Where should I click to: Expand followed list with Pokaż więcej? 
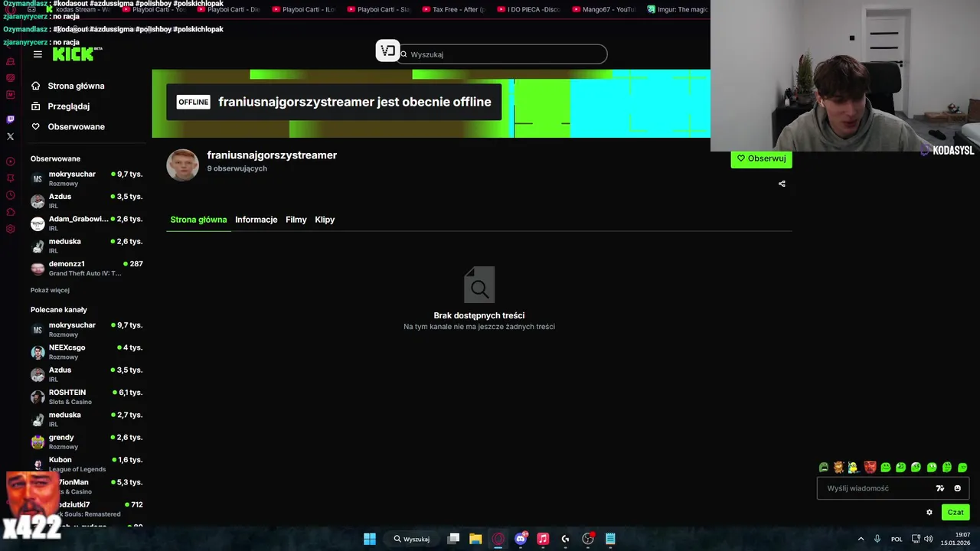tap(50, 290)
